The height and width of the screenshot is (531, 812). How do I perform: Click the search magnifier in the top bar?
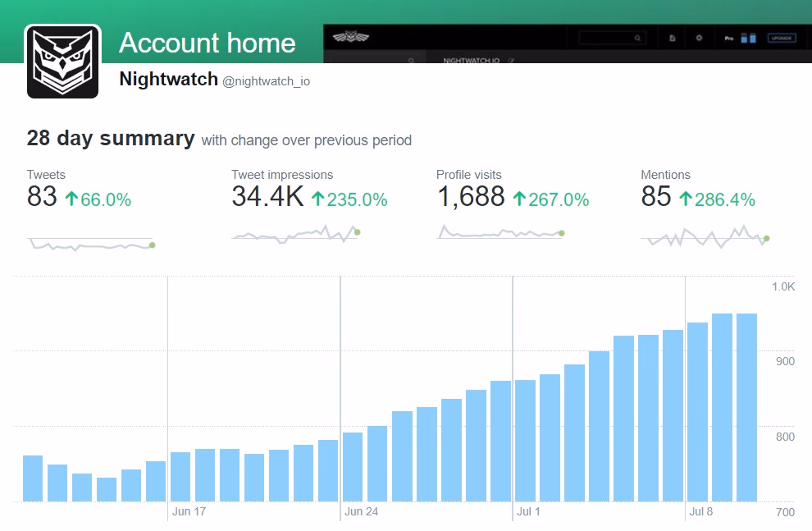(x=637, y=37)
